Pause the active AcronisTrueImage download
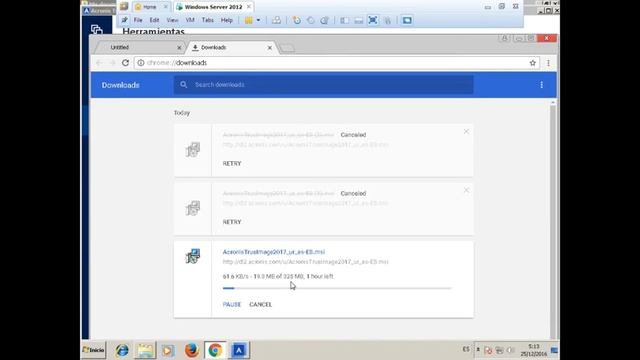The width and height of the screenshot is (640, 360). pos(232,304)
